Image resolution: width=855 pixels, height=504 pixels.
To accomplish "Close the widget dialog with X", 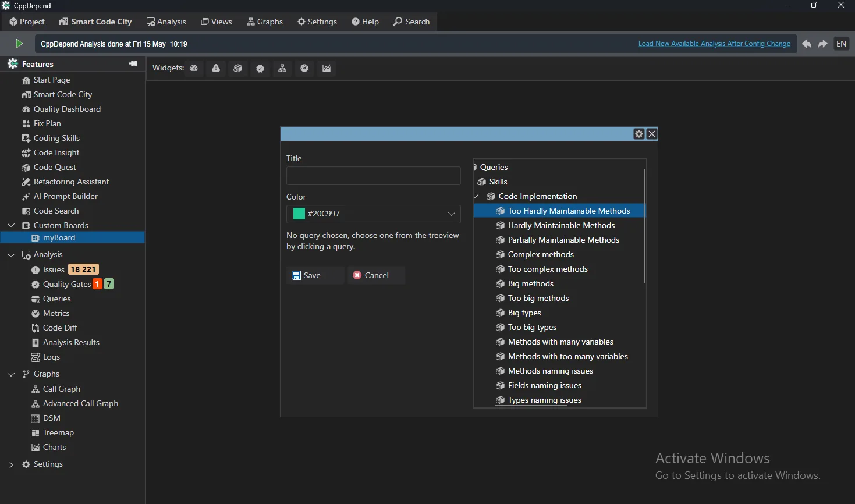I will pos(652,134).
